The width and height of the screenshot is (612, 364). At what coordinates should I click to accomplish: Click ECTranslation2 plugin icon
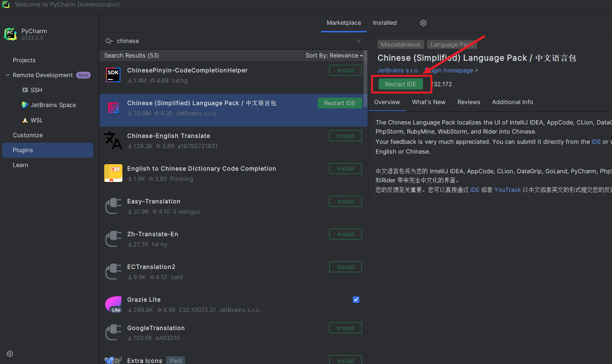coord(113,272)
